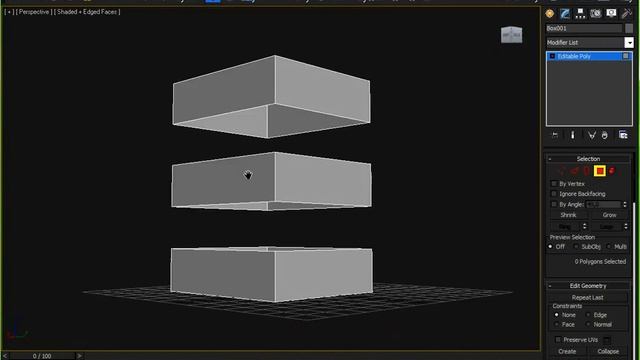Viewport: 640px width, 360px height.
Task: Click Ring spinner arrows
Action: [x=584, y=226]
